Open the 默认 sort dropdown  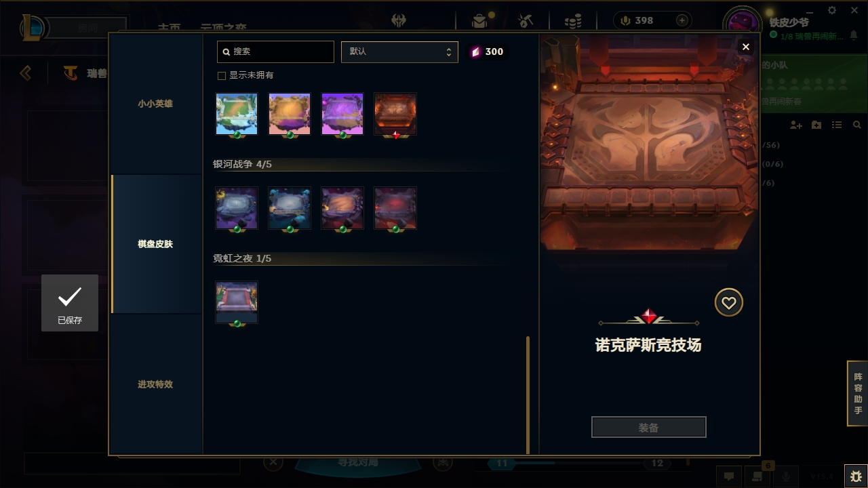(399, 52)
